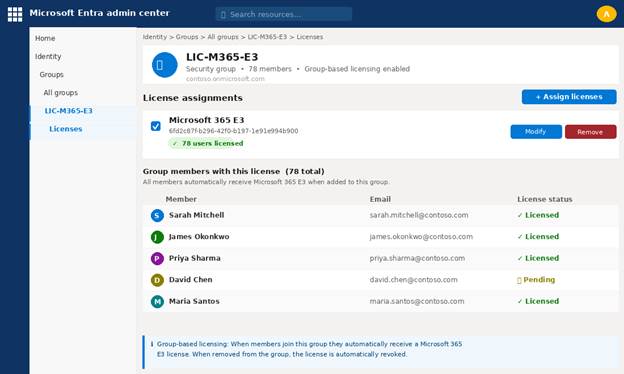Select All groups in the sidebar
Screen dimensions: 624x374
pos(60,93)
